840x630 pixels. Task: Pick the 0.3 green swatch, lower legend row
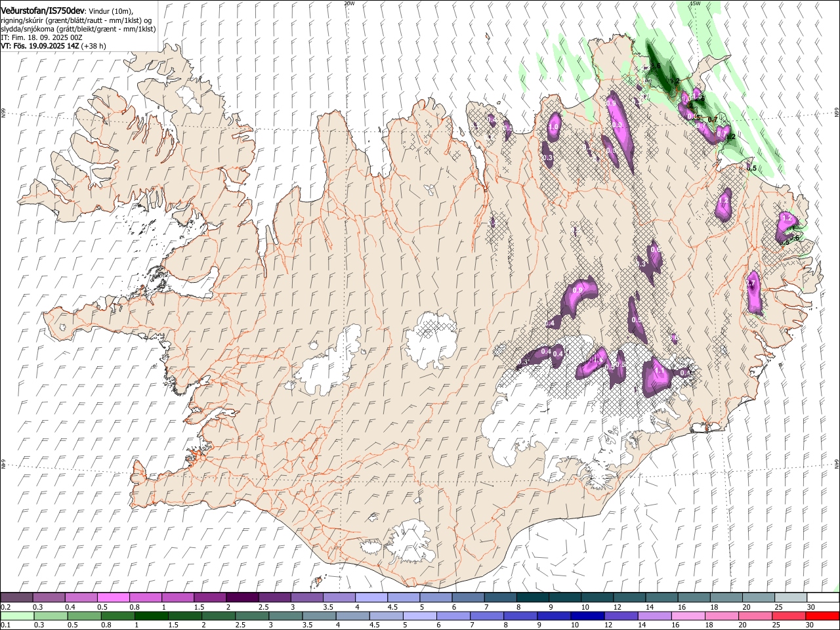(x=51, y=616)
